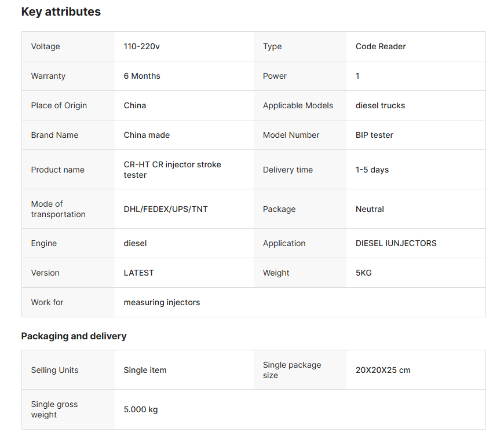
Task: Click the 5KG weight value
Action: coord(364,273)
